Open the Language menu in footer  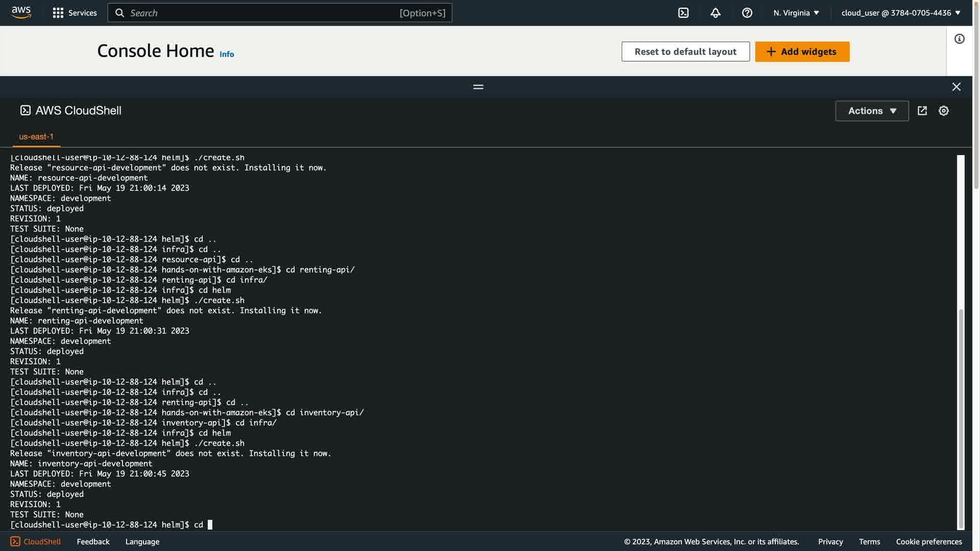click(x=142, y=541)
